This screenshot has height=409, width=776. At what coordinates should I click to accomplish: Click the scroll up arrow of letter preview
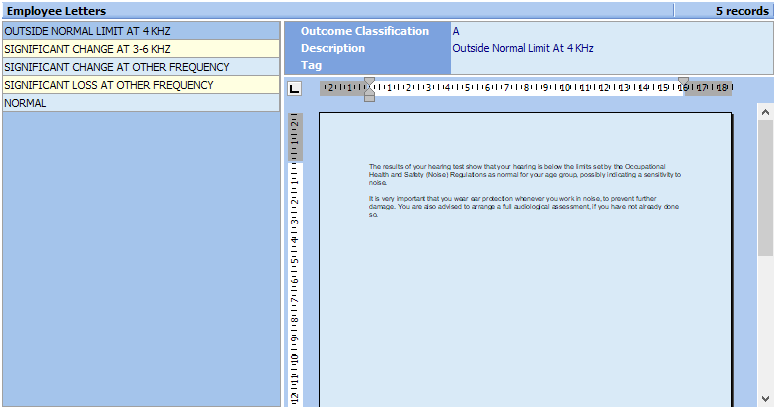tap(765, 112)
